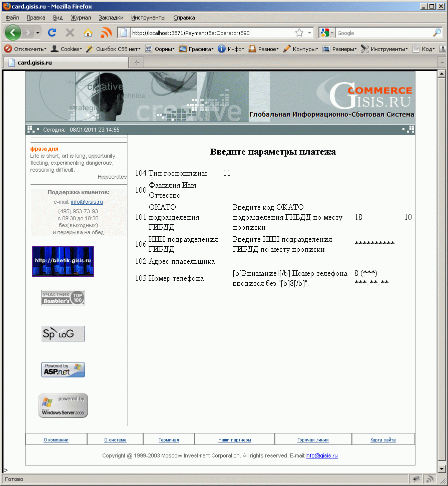The image size is (448, 486).
Task: Open a new tab with plus button
Action: click(137, 63)
